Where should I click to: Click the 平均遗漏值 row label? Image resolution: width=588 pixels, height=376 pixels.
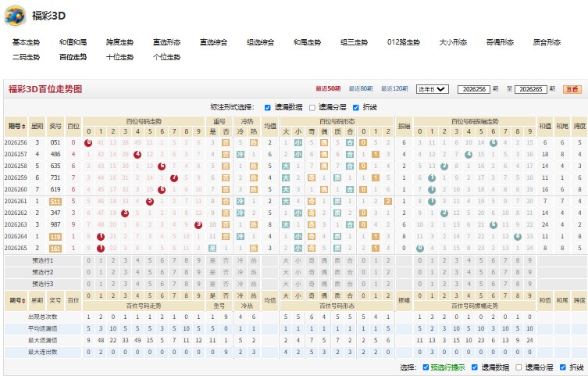click(x=43, y=329)
